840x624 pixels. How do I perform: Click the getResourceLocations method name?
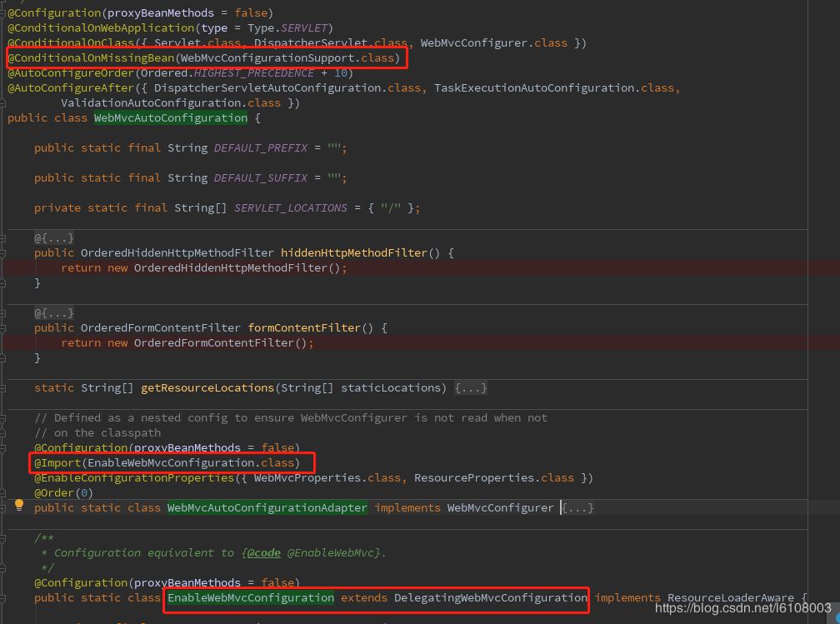pos(208,387)
